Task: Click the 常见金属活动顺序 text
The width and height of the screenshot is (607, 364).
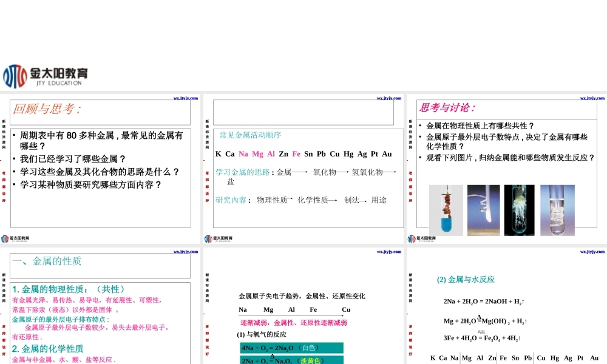Action: click(x=250, y=135)
